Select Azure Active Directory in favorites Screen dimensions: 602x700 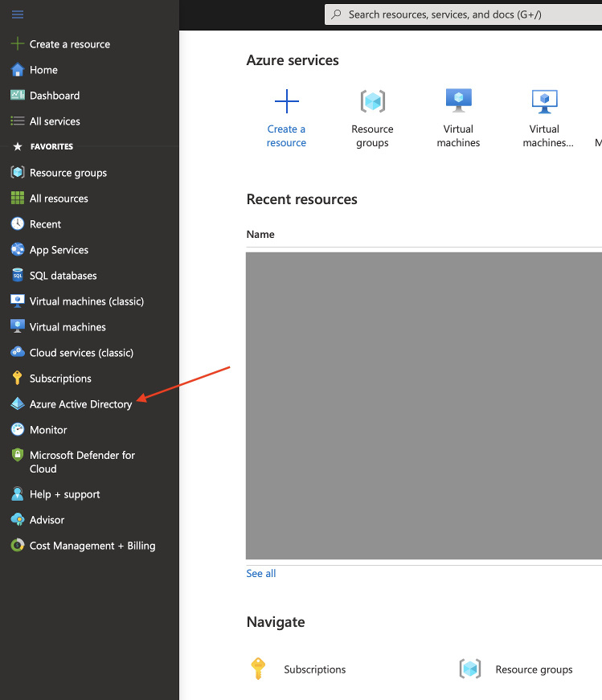[x=81, y=404]
